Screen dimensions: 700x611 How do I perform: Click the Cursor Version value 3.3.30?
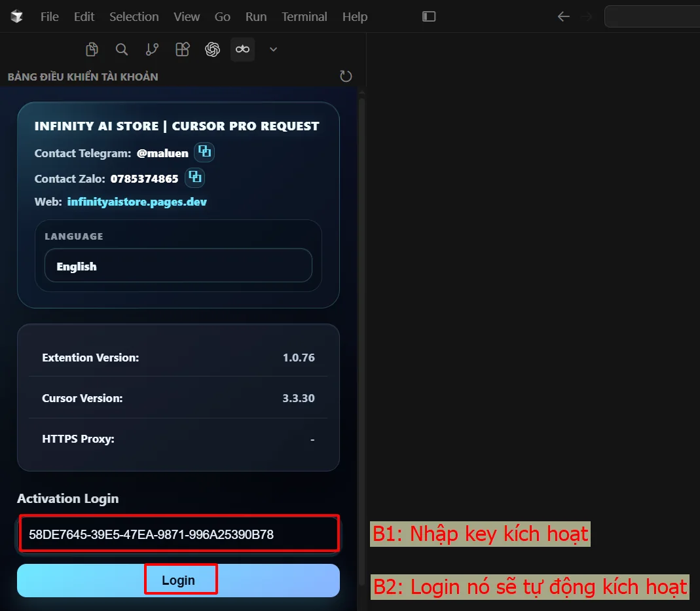click(x=299, y=398)
